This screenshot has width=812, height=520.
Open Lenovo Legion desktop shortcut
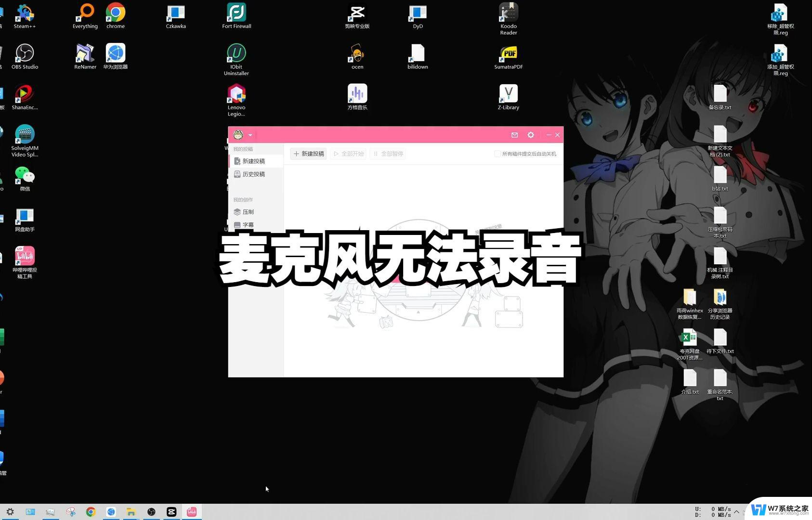236,100
